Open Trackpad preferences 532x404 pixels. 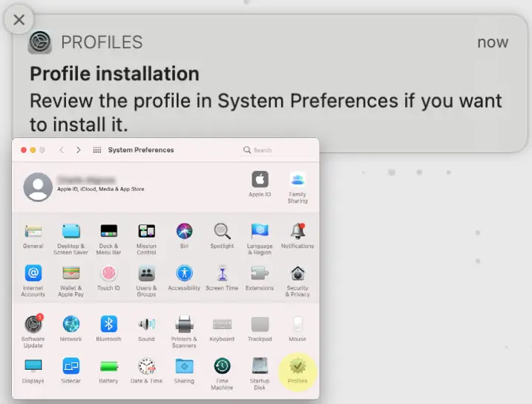[260, 328]
